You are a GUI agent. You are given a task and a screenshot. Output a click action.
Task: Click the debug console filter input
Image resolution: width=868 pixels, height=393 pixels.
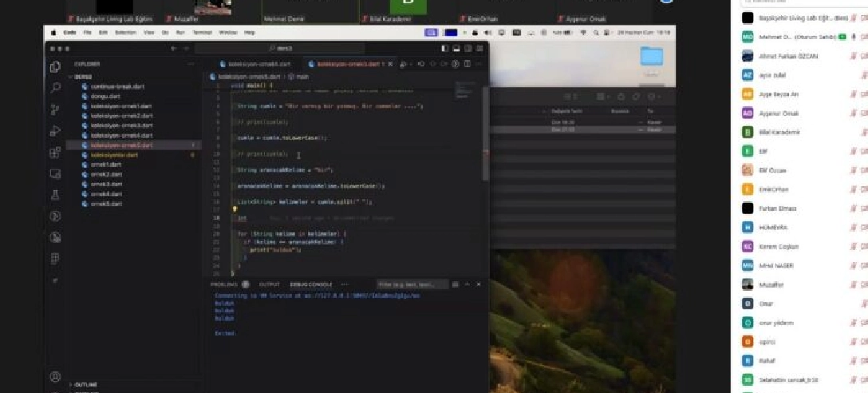(412, 284)
